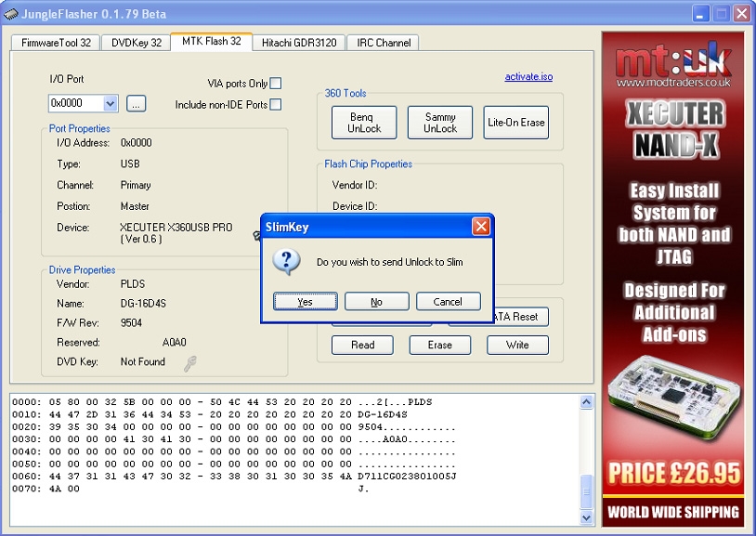Click the DG-16D4S drive name value
The image size is (756, 536).
click(143, 304)
